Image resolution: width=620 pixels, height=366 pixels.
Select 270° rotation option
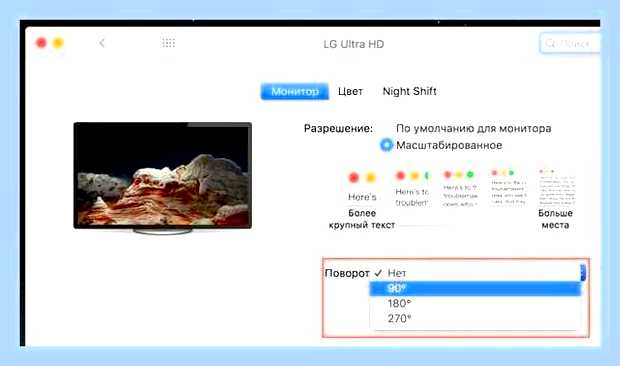point(474,319)
